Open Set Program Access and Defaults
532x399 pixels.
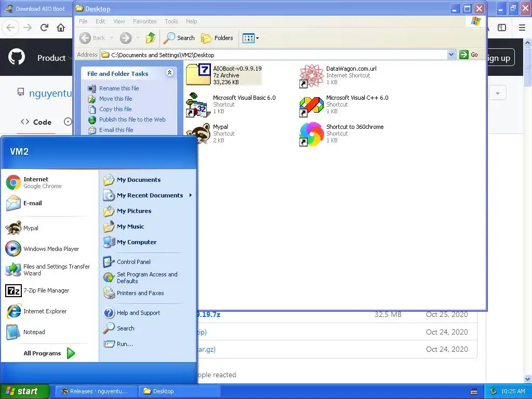[148, 277]
